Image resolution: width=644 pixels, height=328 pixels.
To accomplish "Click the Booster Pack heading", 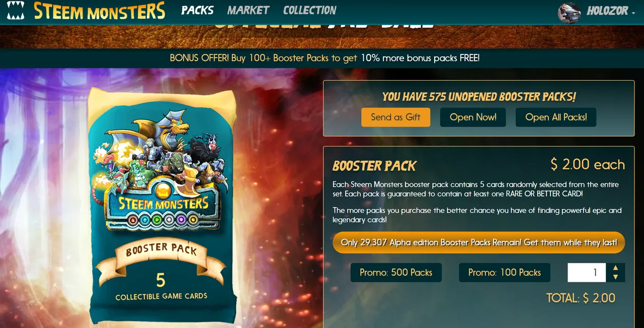I will point(374,166).
